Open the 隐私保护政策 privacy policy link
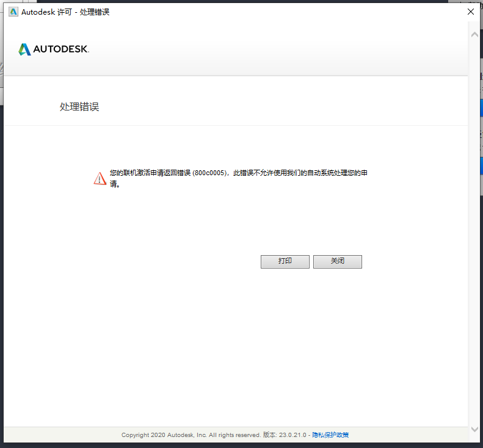 330,435
